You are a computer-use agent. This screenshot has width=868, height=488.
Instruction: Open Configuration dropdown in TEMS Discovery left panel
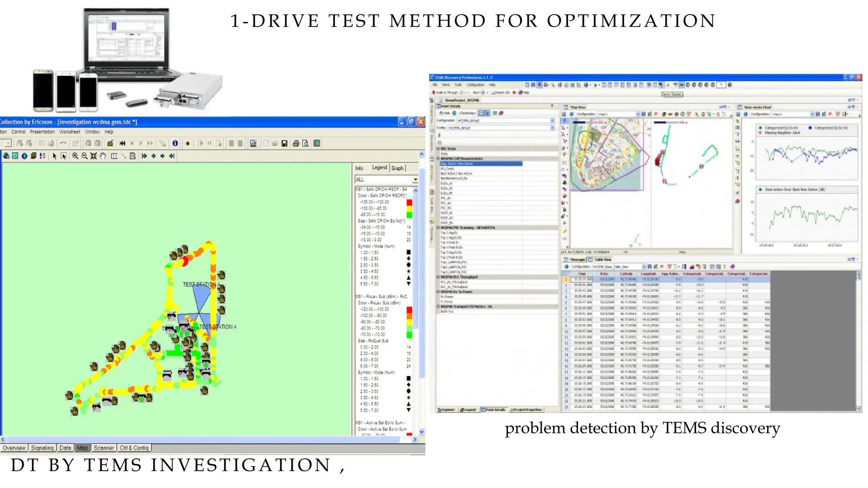point(552,121)
